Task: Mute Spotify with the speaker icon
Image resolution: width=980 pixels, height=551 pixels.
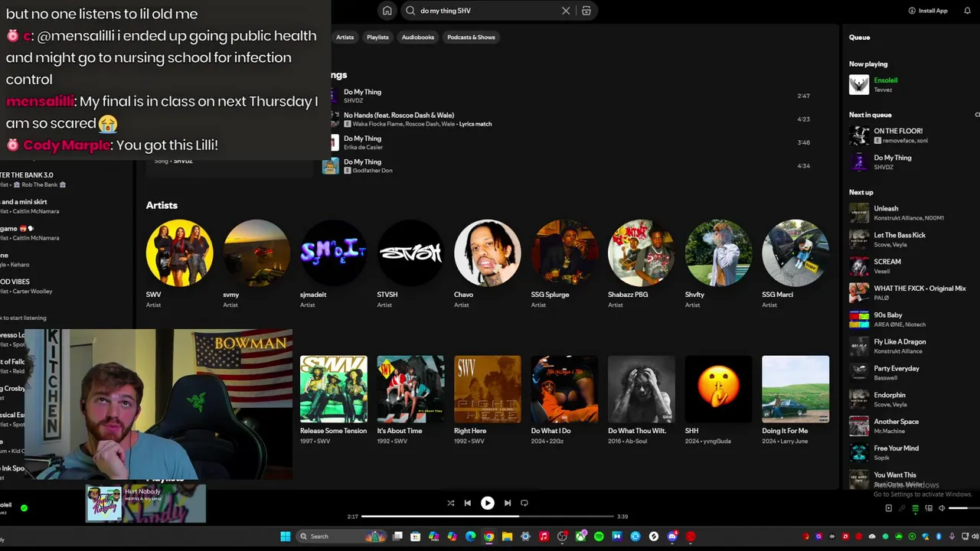Action: [x=942, y=508]
